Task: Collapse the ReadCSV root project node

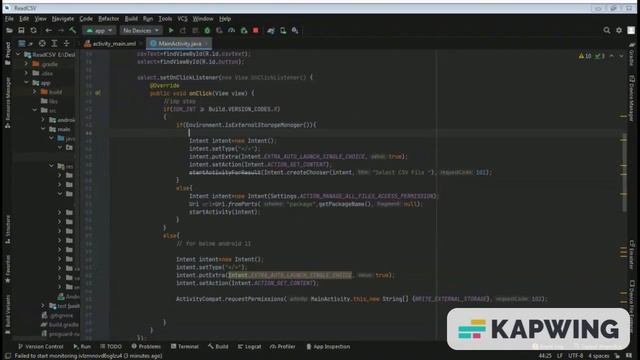Action: (18, 54)
